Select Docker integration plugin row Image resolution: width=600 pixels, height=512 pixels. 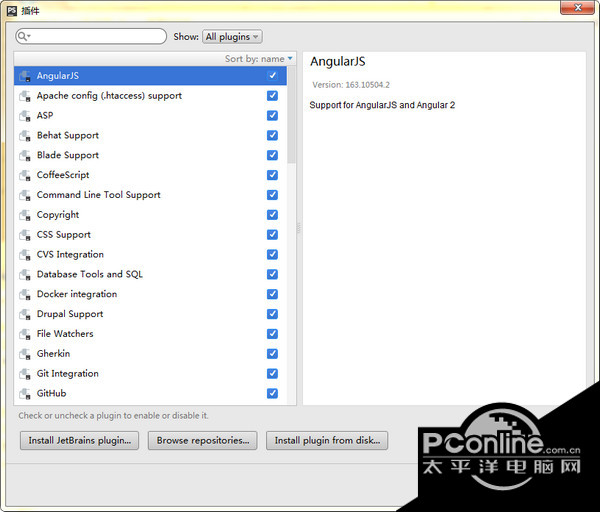(150, 295)
